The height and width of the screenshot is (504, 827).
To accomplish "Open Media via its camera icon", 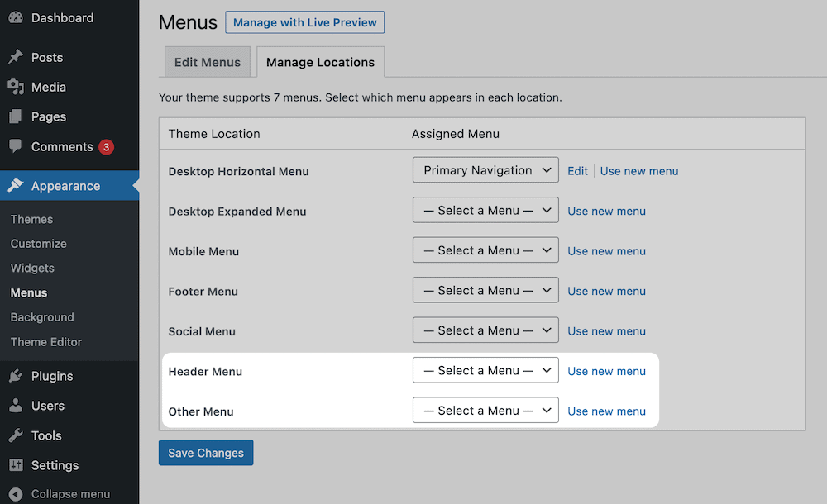I will point(16,88).
